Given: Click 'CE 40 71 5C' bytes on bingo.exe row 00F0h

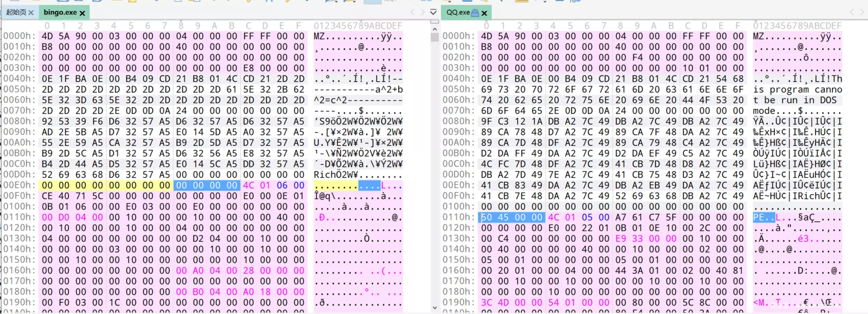Looking at the screenshot, I should click(x=72, y=196).
